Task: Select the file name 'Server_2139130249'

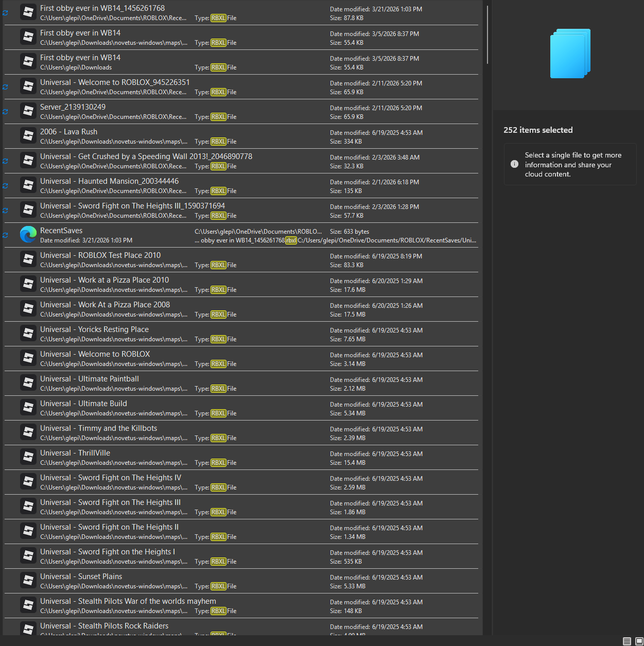Action: coord(73,107)
